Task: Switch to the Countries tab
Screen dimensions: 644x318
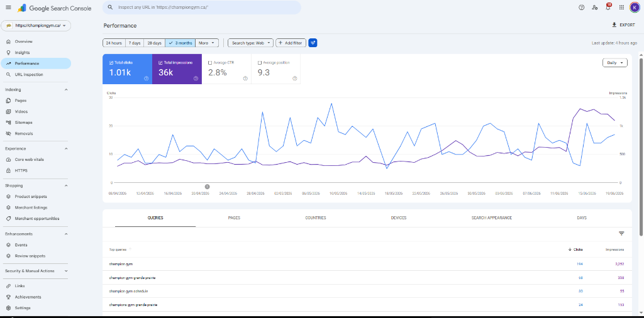Action: tap(316, 218)
